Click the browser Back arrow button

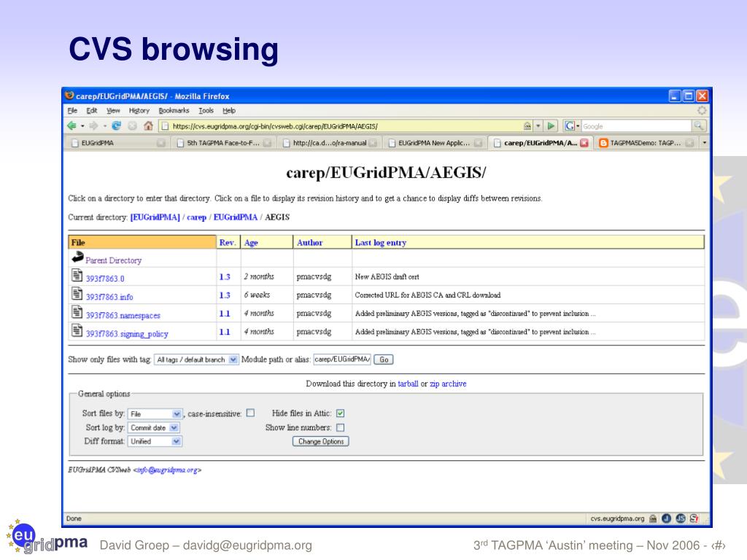click(71, 126)
